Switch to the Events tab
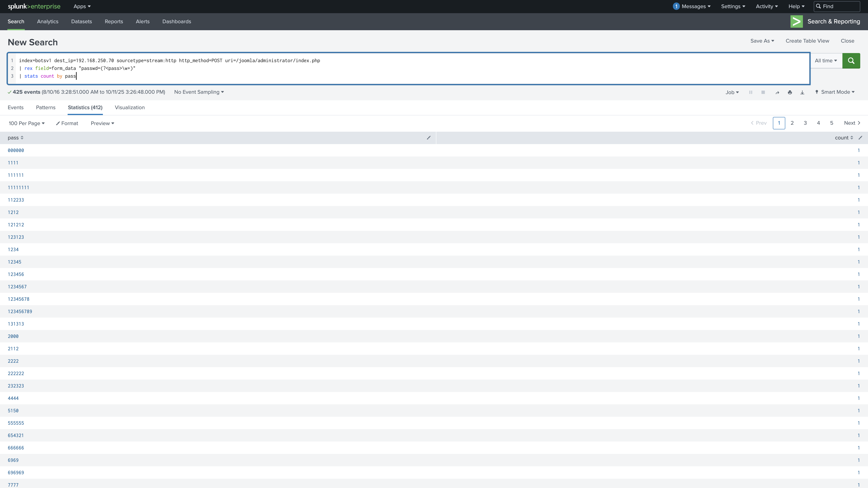 (x=15, y=107)
